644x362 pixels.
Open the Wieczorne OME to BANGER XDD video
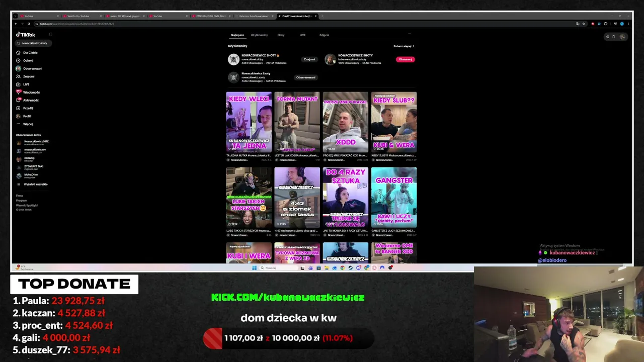click(394, 253)
